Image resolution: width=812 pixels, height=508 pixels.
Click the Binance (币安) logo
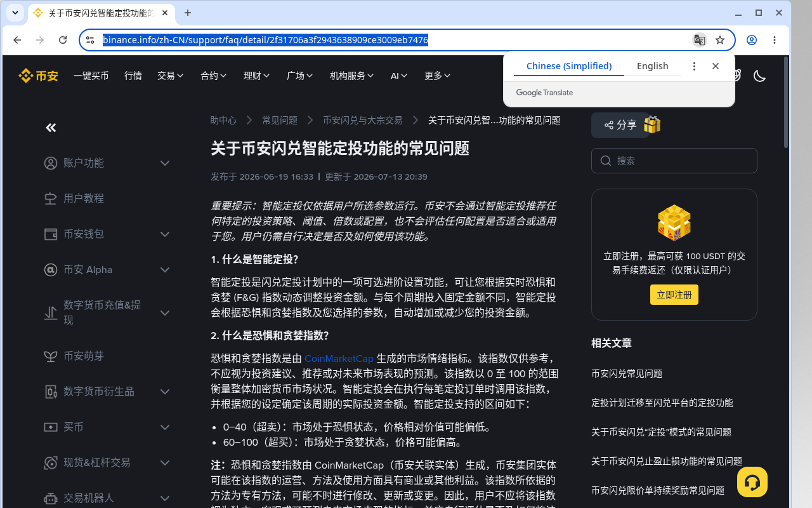coord(39,76)
